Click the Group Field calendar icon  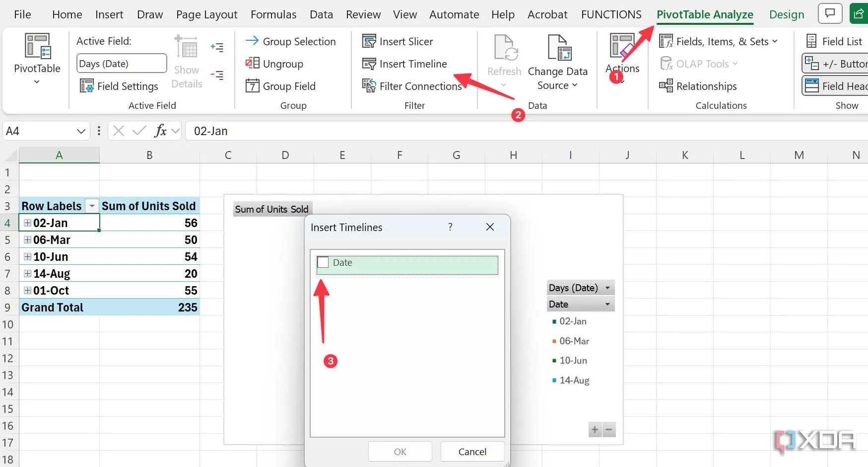click(x=252, y=85)
